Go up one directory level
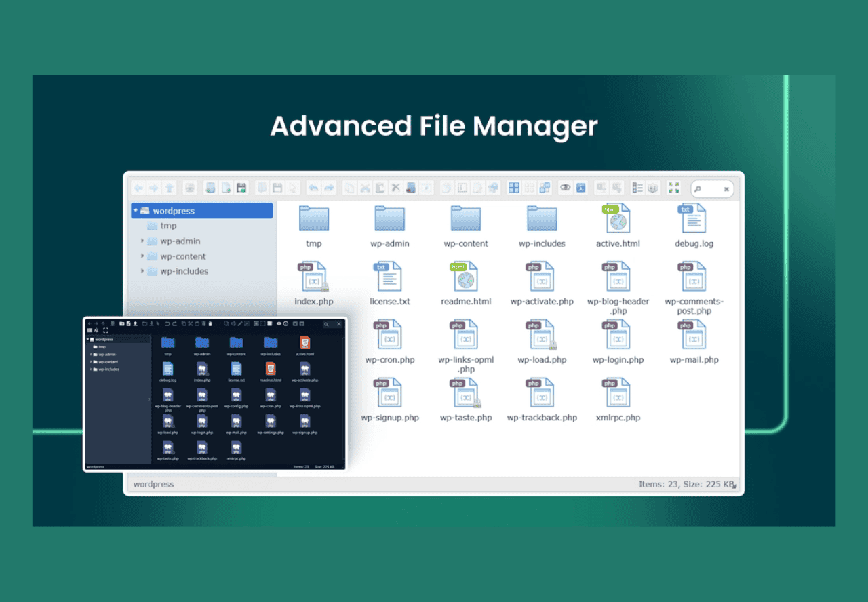The width and height of the screenshot is (868, 602). pos(169,188)
